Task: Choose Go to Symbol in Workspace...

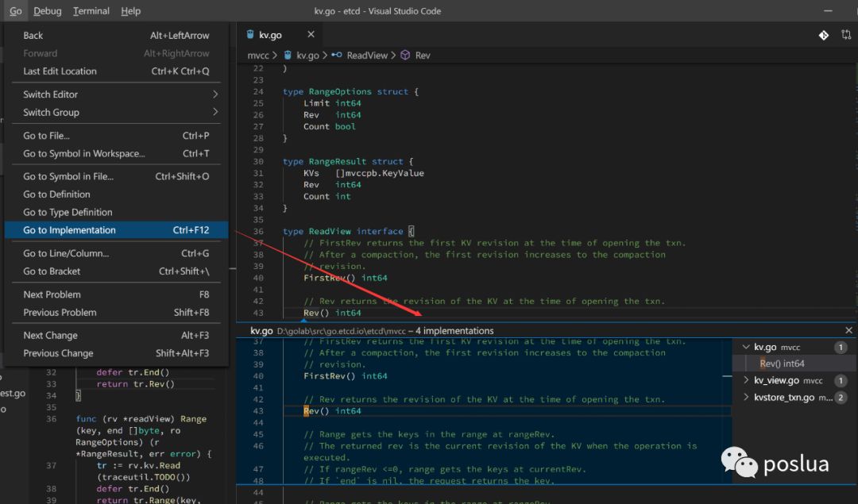Action: coord(116,154)
